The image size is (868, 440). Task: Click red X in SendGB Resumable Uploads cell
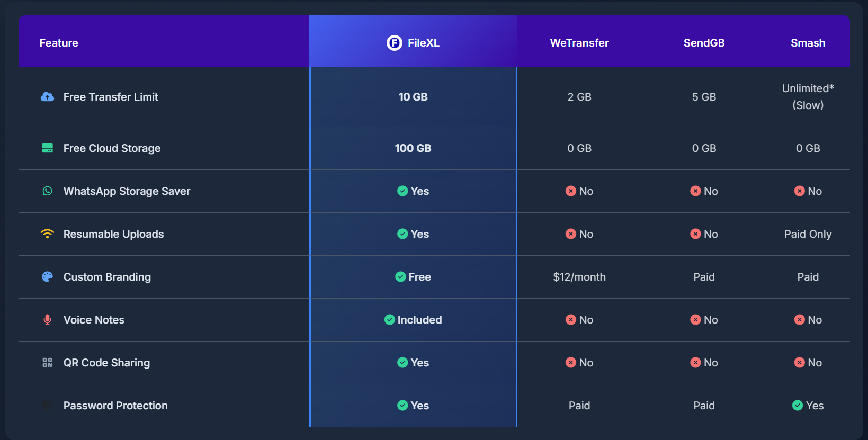pos(696,234)
